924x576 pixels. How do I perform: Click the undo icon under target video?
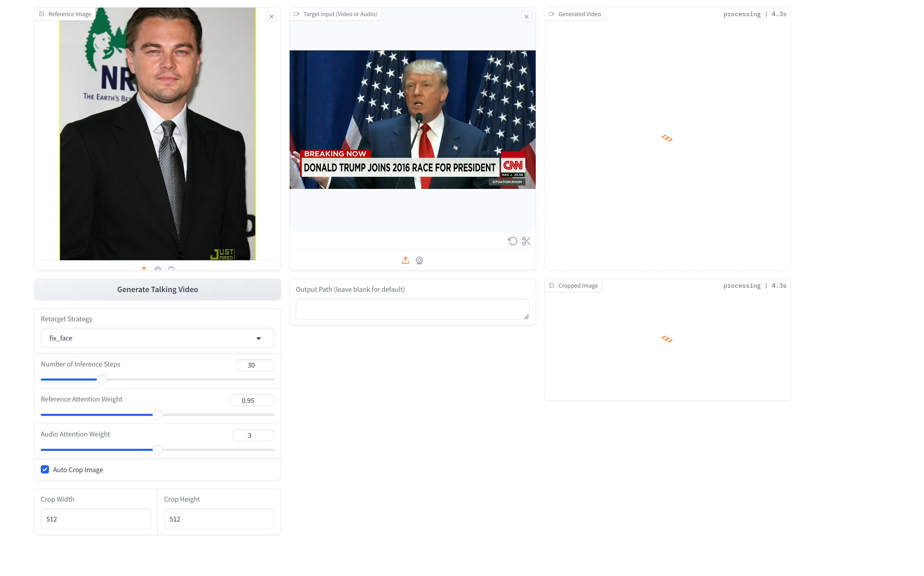click(x=512, y=241)
